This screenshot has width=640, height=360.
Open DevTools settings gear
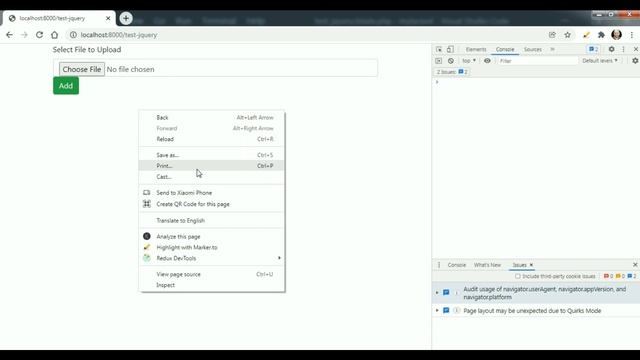pyautogui.click(x=611, y=49)
